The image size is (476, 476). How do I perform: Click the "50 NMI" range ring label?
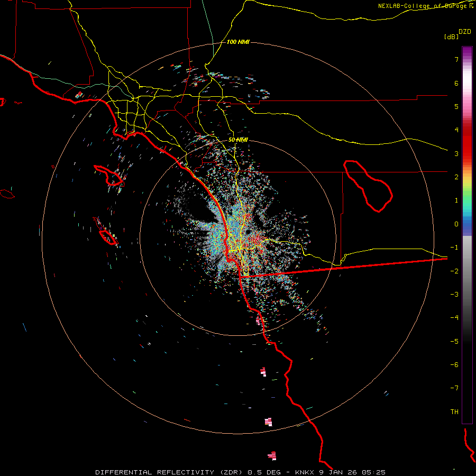(x=238, y=140)
